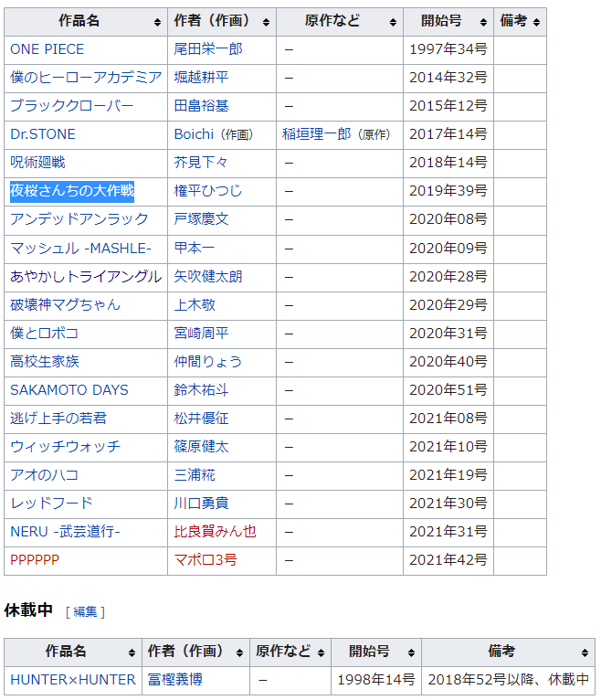This screenshot has width=601, height=700.
Task: Open 僕のヒーローアカデミア link
Action: click(x=86, y=78)
